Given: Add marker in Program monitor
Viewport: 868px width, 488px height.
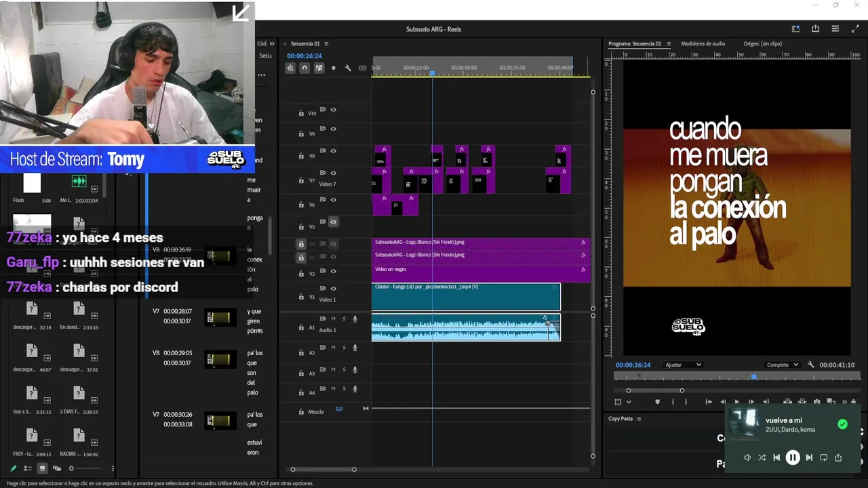Looking at the screenshot, I should pos(657,402).
